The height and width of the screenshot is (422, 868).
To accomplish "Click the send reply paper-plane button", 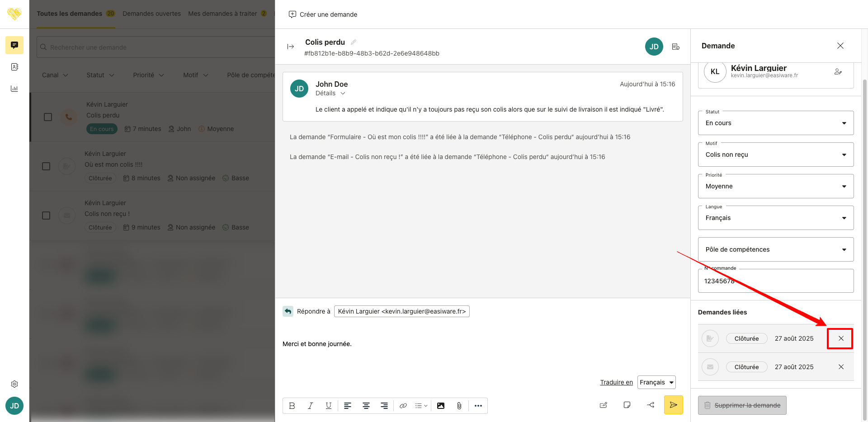I will [x=673, y=405].
